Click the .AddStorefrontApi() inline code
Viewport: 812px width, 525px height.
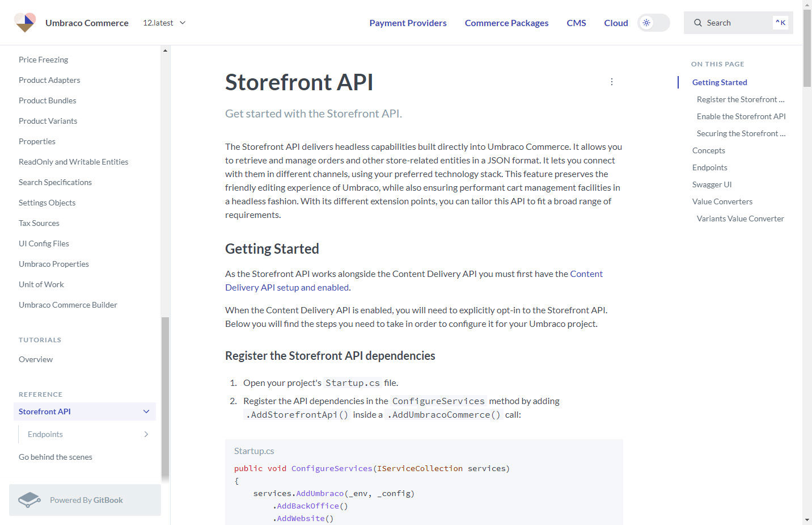(x=297, y=415)
